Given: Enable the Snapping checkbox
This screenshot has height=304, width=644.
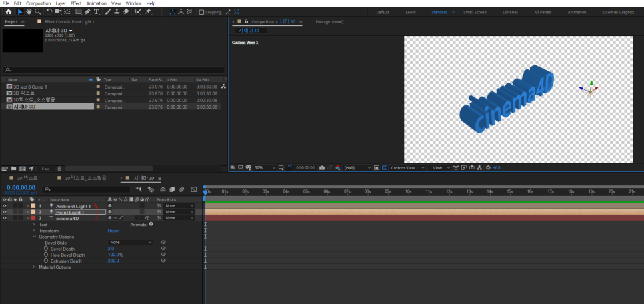Looking at the screenshot, I should [x=201, y=12].
